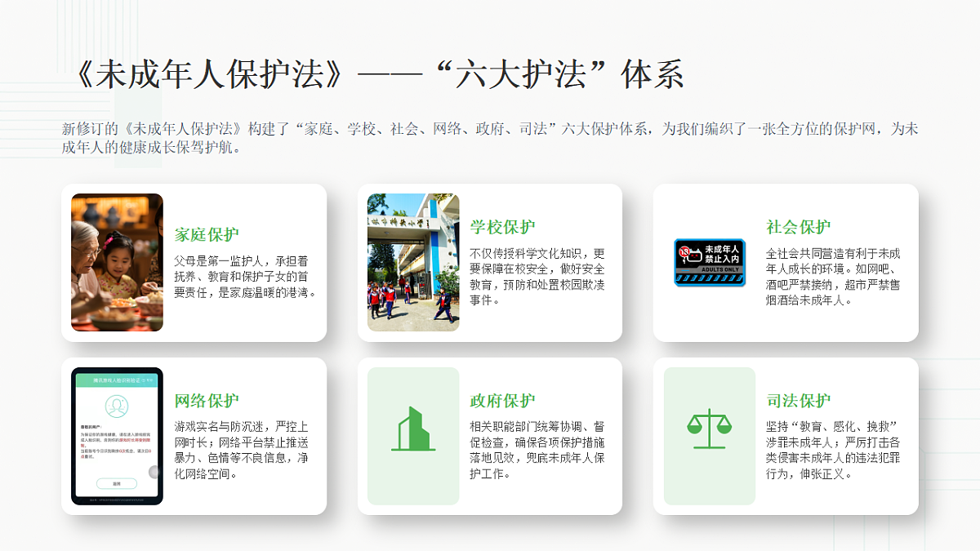Screen dimensions: 980x551
Task: Select text starting 坚持"教育、感化、挽救"
Action: click(x=834, y=451)
